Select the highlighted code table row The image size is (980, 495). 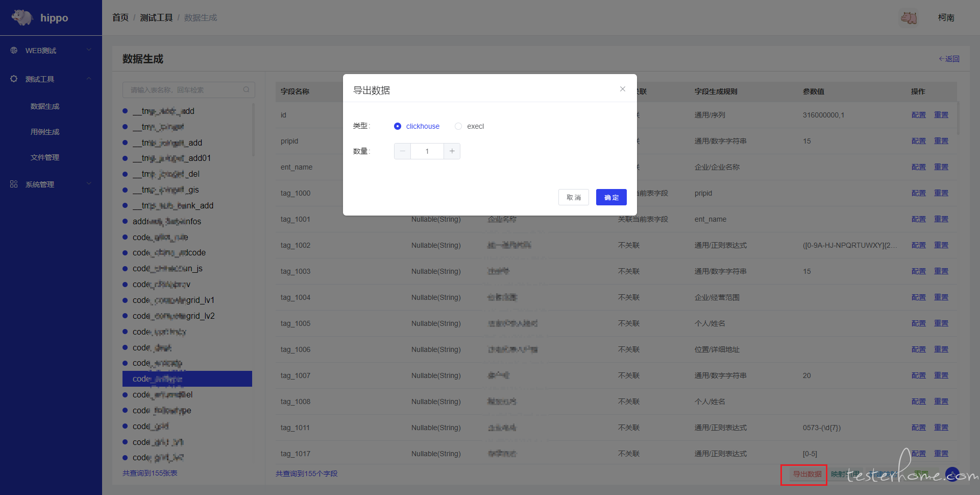click(187, 379)
